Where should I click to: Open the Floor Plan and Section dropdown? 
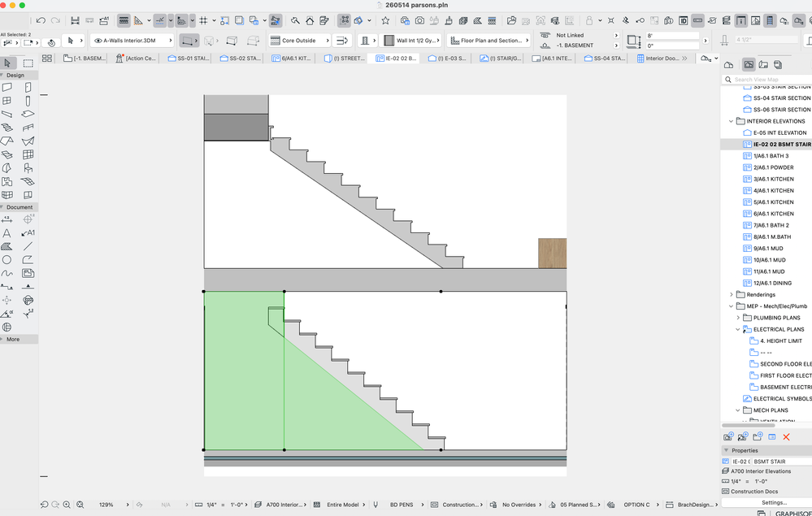click(x=489, y=41)
